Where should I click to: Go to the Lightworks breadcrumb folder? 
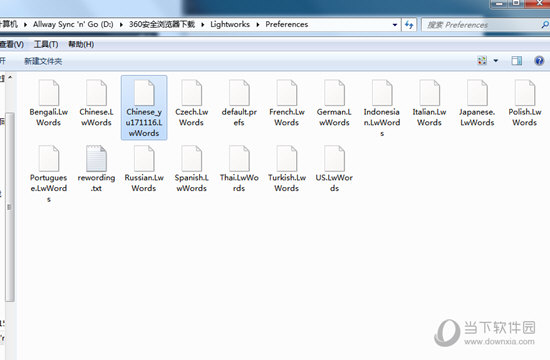click(230, 24)
